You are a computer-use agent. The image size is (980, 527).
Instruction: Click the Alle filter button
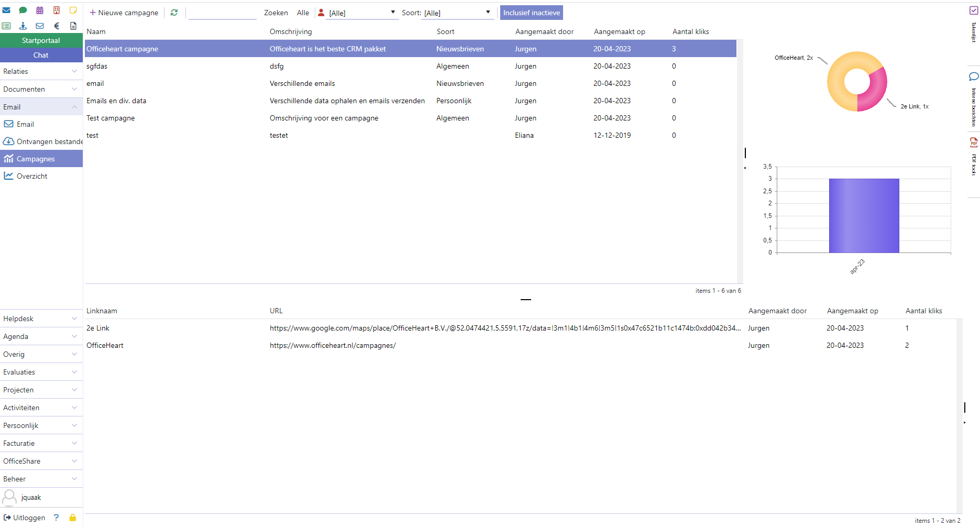coord(303,13)
